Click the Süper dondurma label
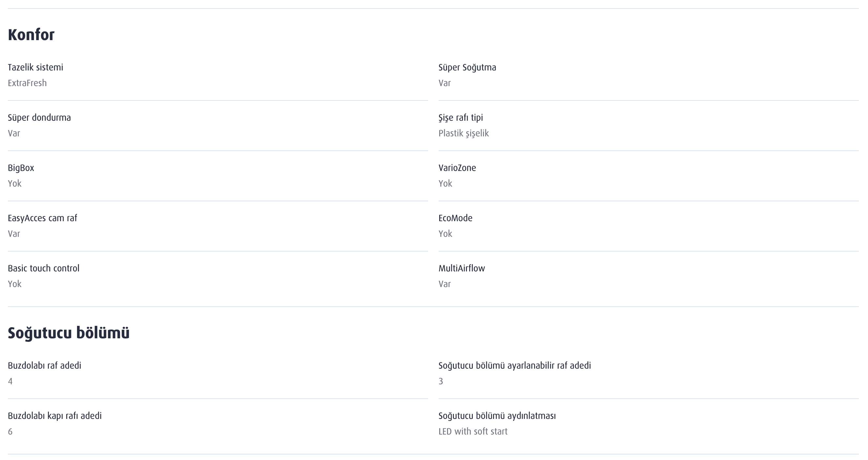This screenshot has width=868, height=460. coord(39,118)
